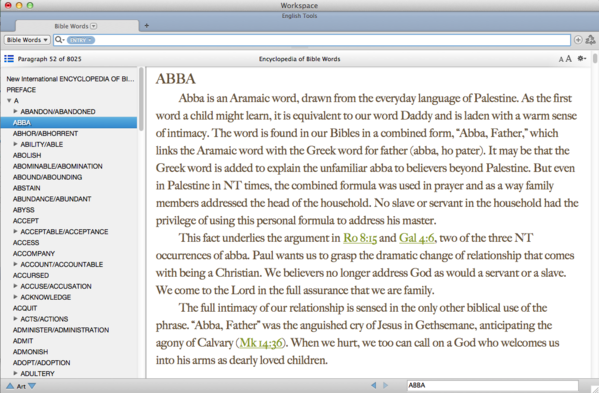Select ACQUIT entry
The height and width of the screenshot is (393, 599).
pos(25,308)
